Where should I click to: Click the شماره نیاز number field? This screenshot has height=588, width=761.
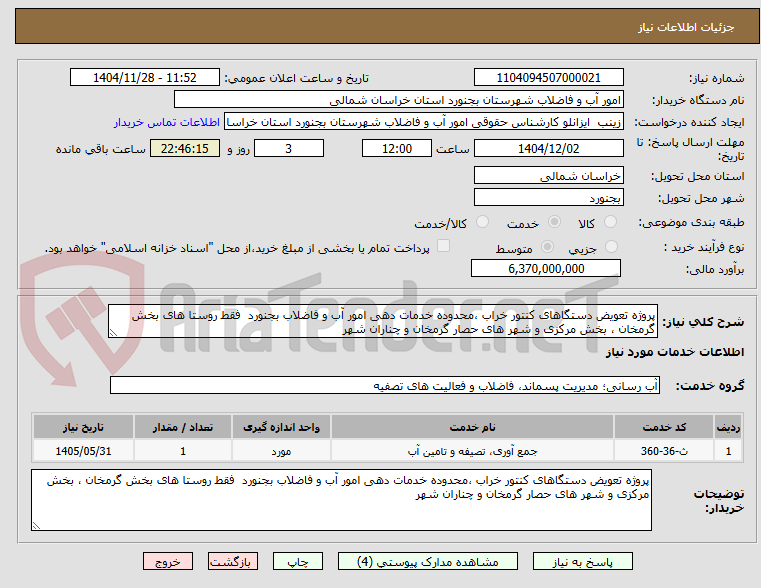[548, 78]
